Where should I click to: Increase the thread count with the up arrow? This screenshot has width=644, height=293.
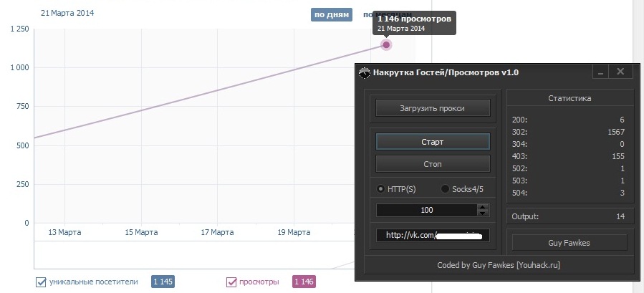coord(483,207)
